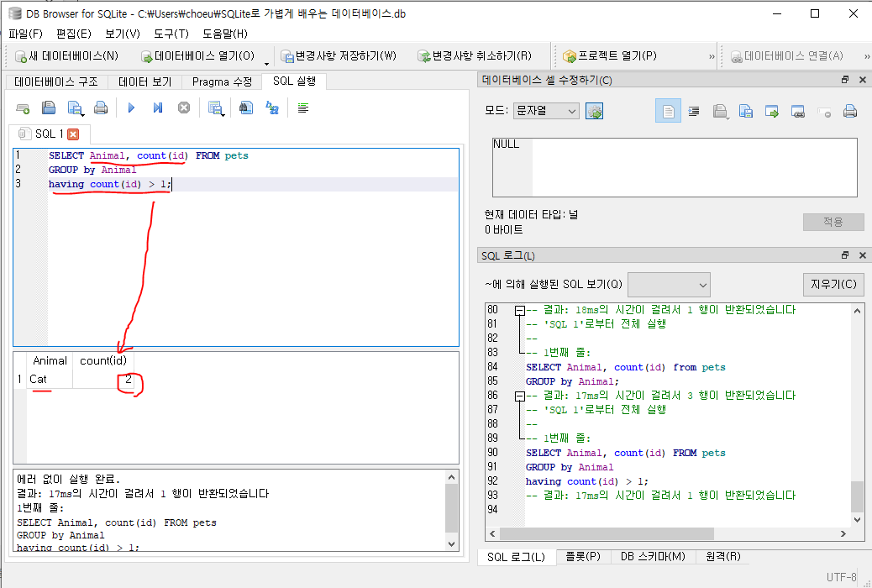Select the SQL 로그(L) bottom tab

coord(516,557)
